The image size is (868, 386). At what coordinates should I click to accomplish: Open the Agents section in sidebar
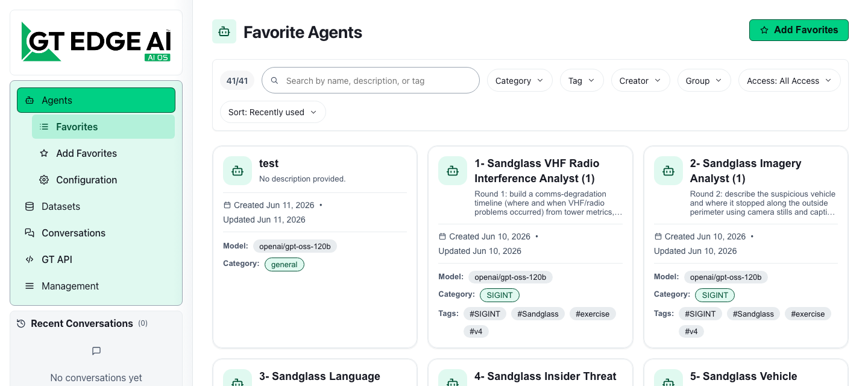click(96, 100)
